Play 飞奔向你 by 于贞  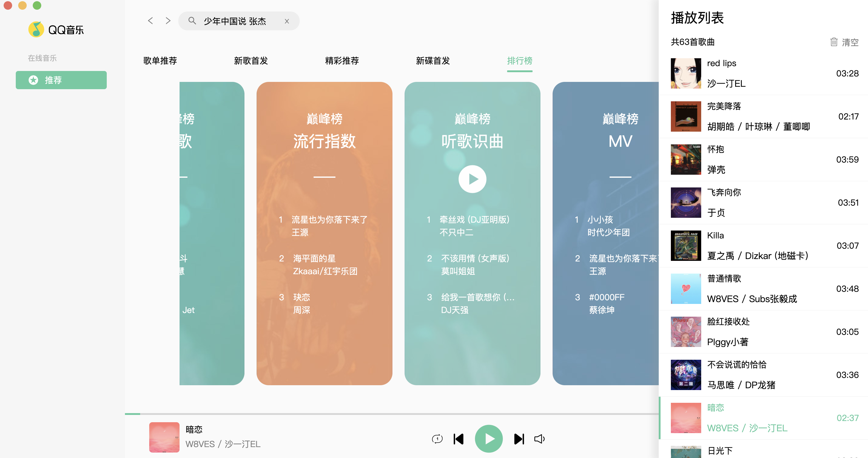[x=763, y=203]
